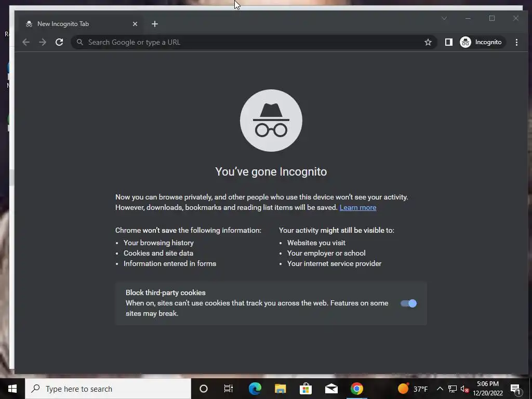Open Cortana circle icon on taskbar

204,389
